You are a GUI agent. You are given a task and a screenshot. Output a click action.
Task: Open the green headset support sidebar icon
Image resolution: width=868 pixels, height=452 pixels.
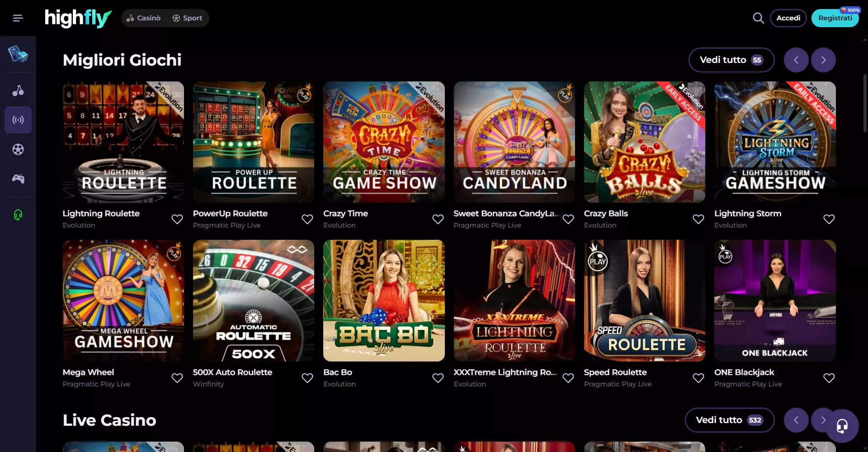pos(18,214)
